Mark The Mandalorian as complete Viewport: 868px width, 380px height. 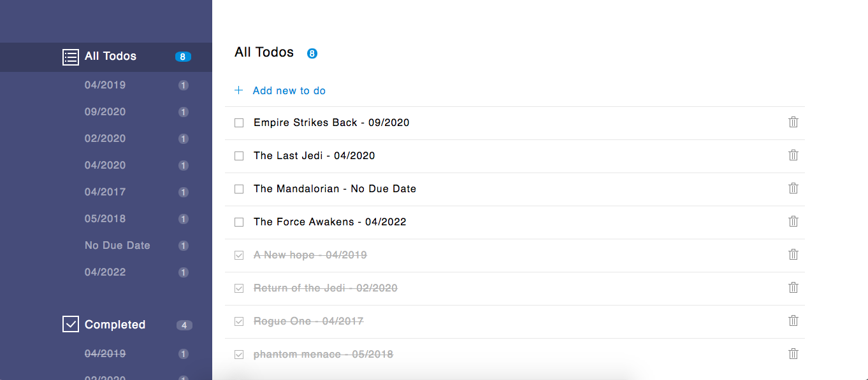tap(239, 189)
